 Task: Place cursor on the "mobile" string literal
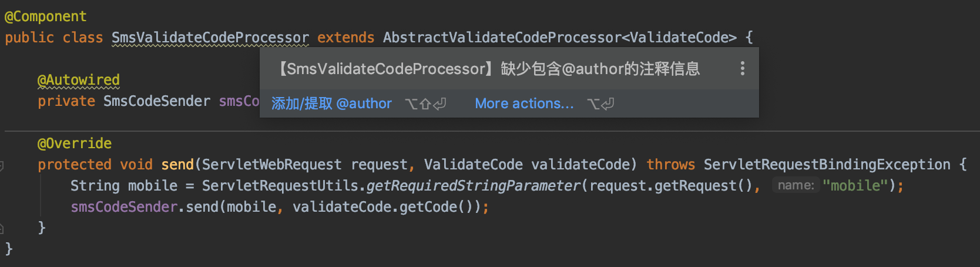click(855, 186)
